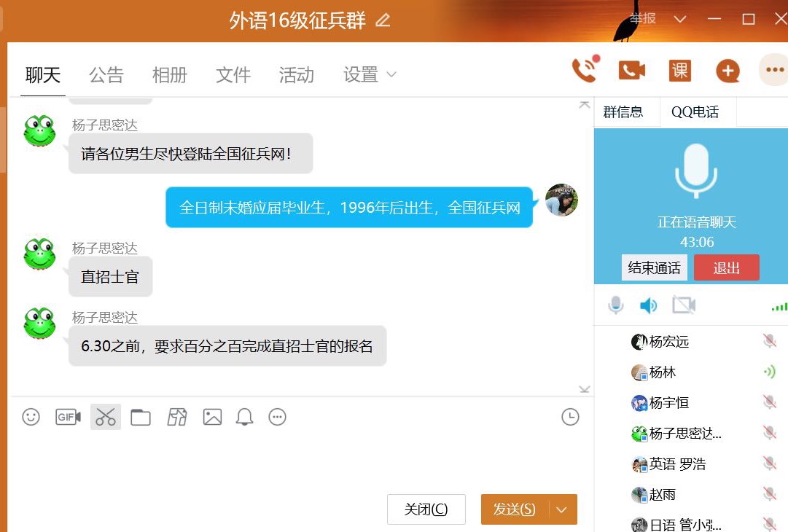Start a video call with camera icon
Image resolution: width=788 pixels, height=532 pixels.
click(x=632, y=70)
